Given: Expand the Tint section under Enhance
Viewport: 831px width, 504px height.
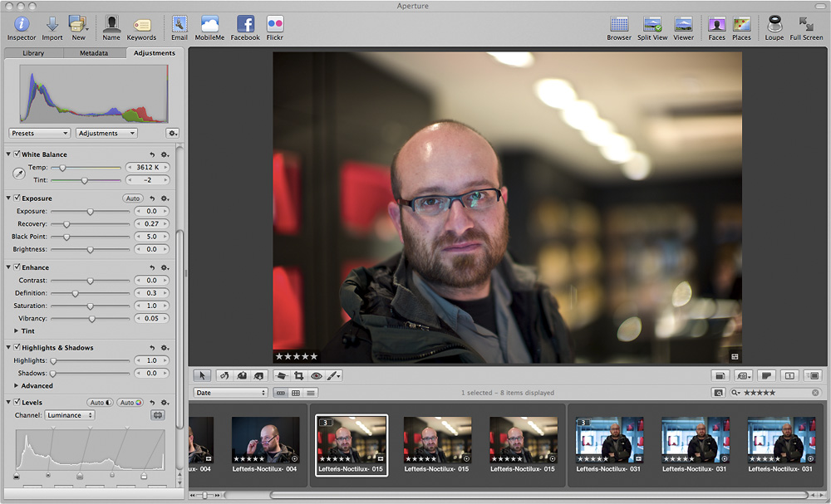Looking at the screenshot, I should [x=16, y=331].
